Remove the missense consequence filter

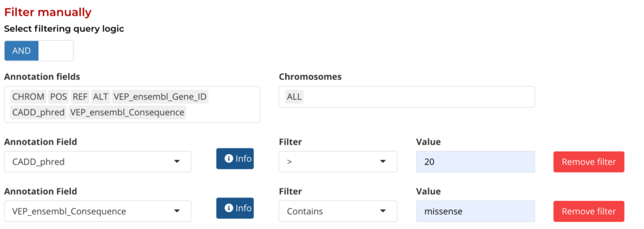589,211
